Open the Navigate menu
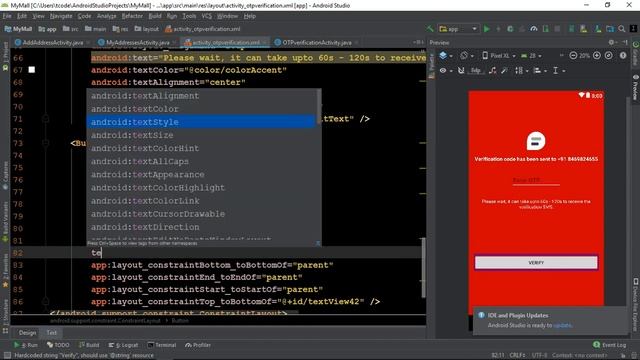640x360 pixels. pyautogui.click(x=61, y=16)
